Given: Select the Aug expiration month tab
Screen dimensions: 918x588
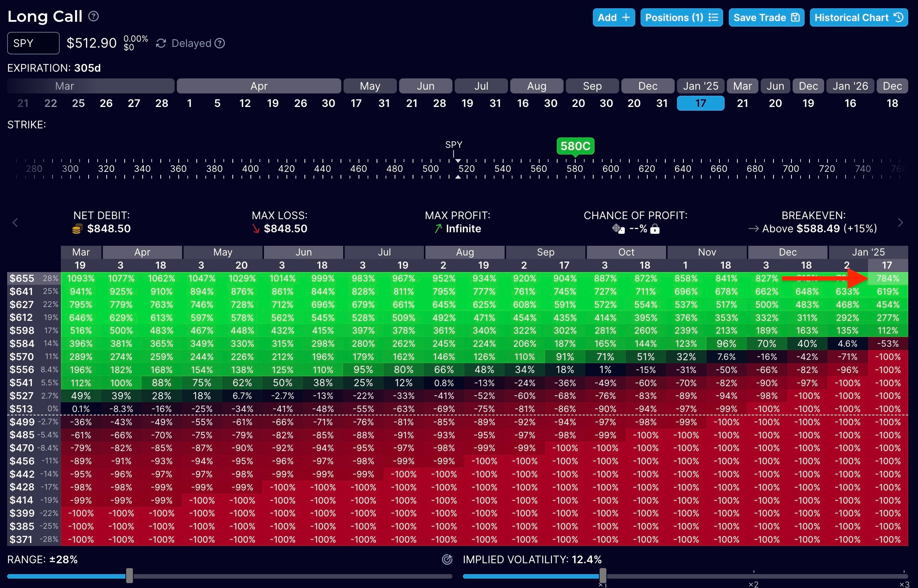Looking at the screenshot, I should pos(537,86).
